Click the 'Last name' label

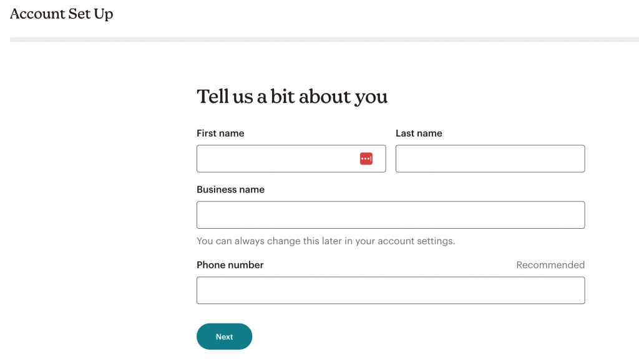[x=419, y=133]
